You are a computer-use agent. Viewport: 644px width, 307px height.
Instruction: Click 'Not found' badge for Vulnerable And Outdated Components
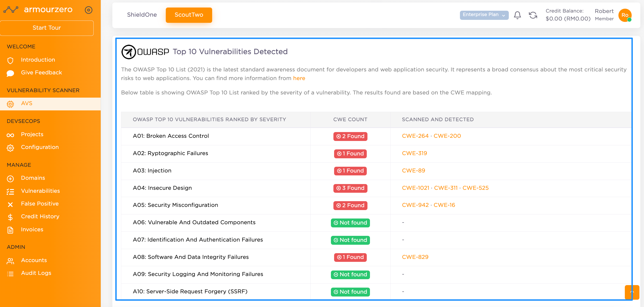tap(350, 223)
